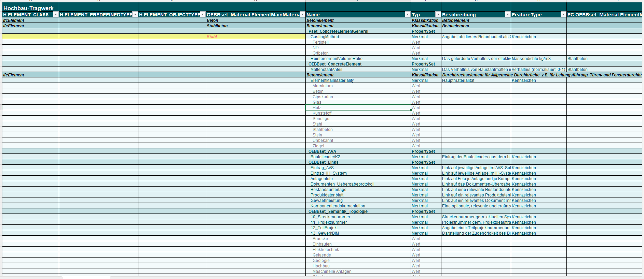Select the Pset_ConcreteElementGeneral cell
The height and width of the screenshot is (279, 644).
(358, 31)
